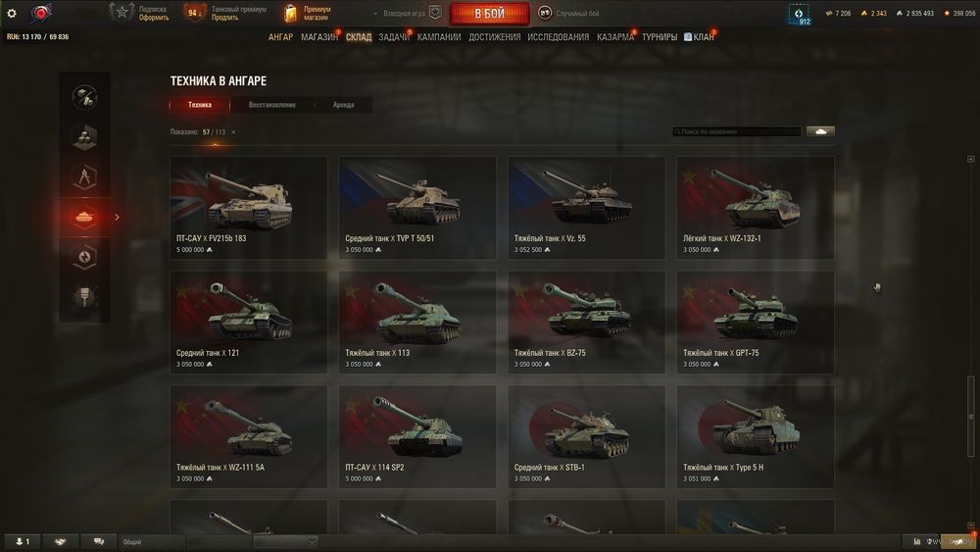This screenshot has width=980, height=552.
Task: Switch to the Восстановление tab
Action: [x=271, y=105]
